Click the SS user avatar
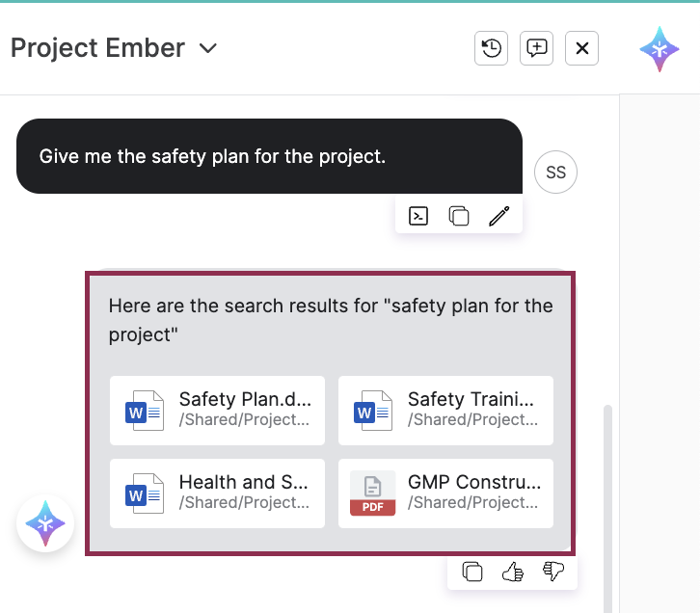 [x=555, y=173]
